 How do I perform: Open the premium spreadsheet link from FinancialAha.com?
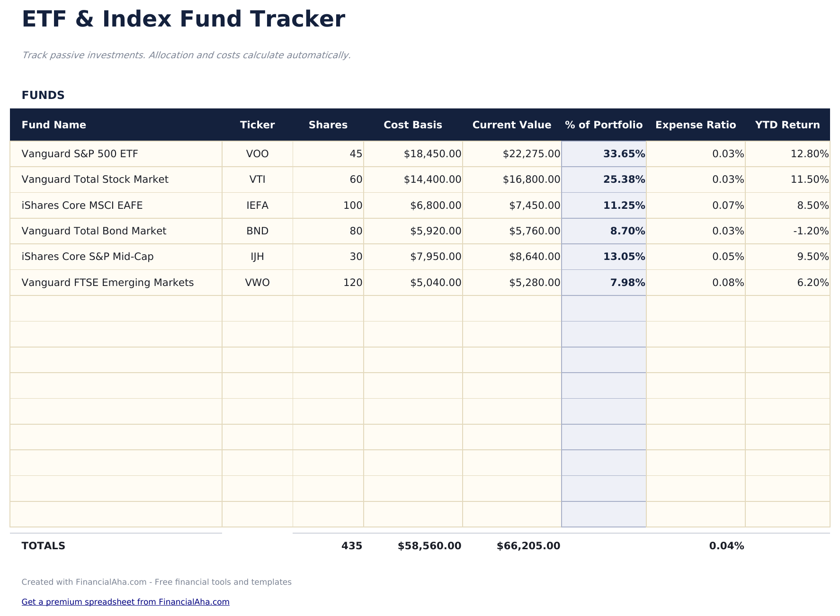point(125,602)
